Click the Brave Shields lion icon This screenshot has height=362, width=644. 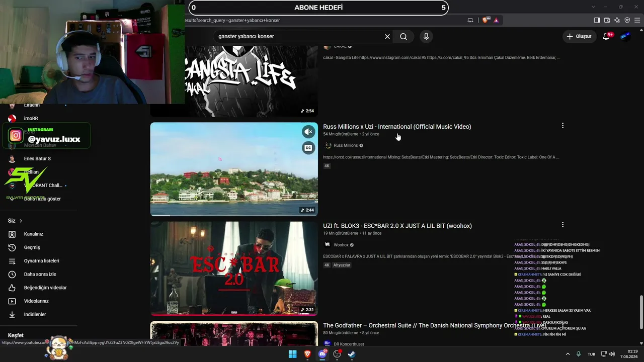click(x=485, y=20)
